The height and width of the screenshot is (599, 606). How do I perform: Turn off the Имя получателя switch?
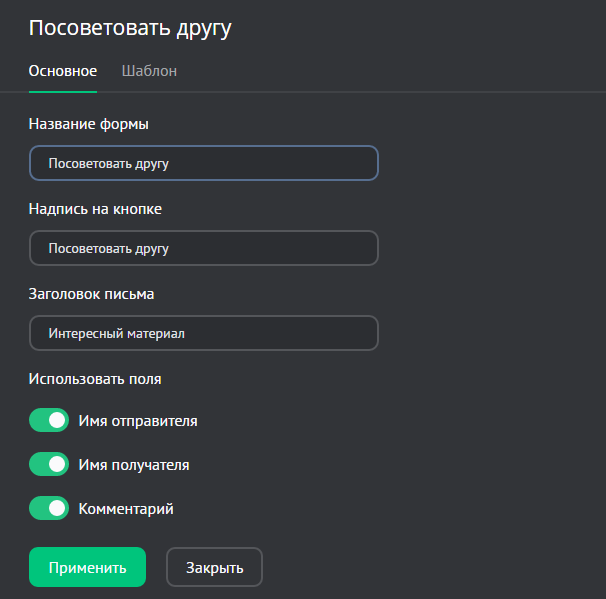coord(48,465)
